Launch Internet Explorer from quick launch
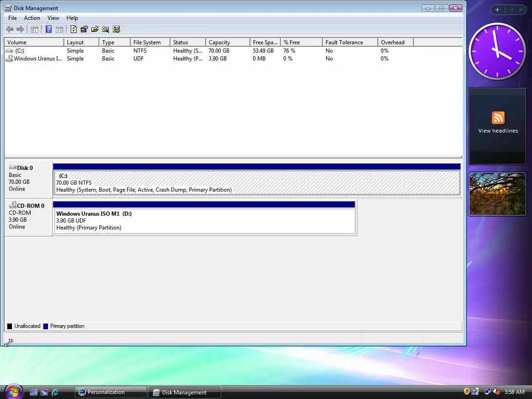The width and height of the screenshot is (532, 399). pyautogui.click(x=55, y=392)
